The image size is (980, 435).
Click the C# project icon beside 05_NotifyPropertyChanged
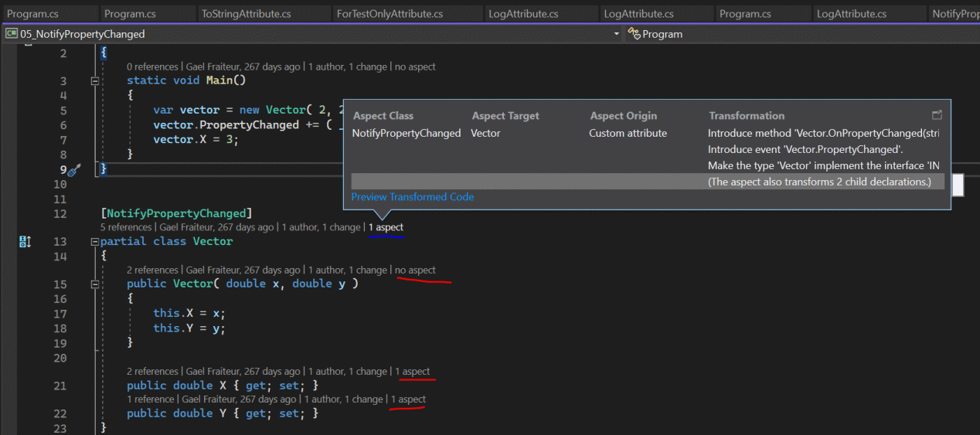[x=12, y=34]
